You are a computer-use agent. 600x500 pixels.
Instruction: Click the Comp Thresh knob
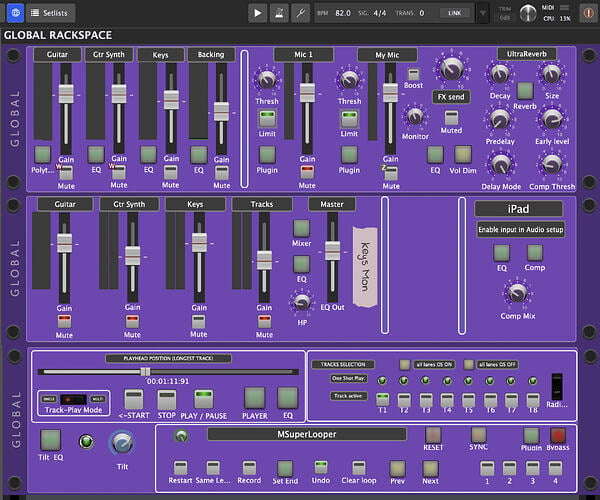(x=551, y=164)
